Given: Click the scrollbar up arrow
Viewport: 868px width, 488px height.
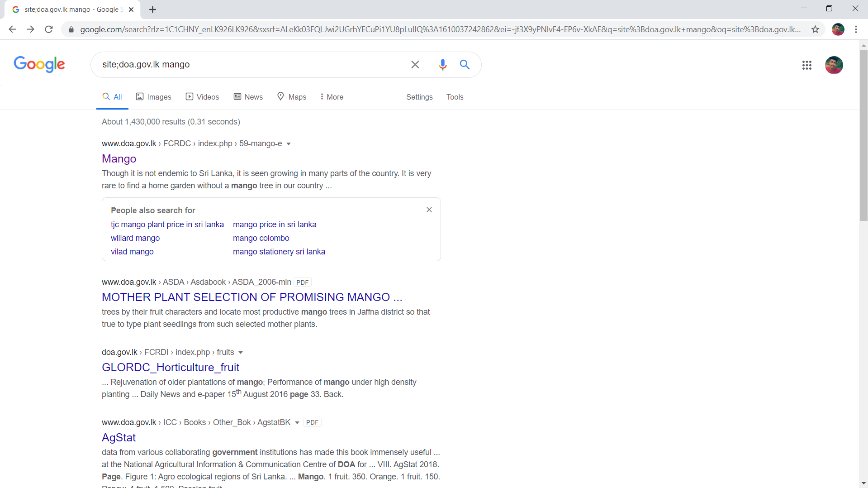Looking at the screenshot, I should click(x=863, y=45).
